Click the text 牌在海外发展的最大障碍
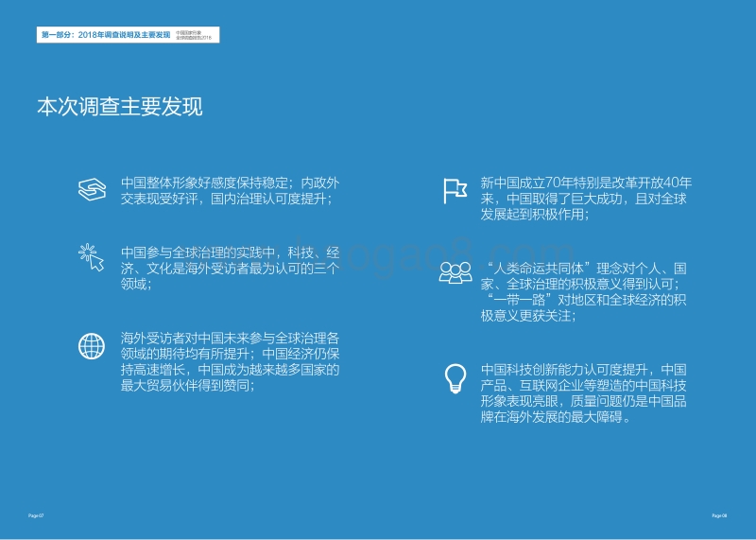Screen dimensions: 756x540 click(x=551, y=417)
